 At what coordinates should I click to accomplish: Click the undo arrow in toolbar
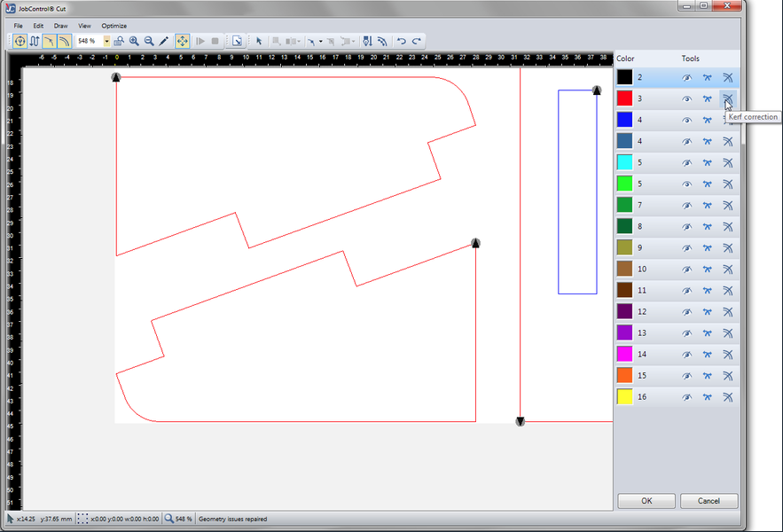(401, 41)
